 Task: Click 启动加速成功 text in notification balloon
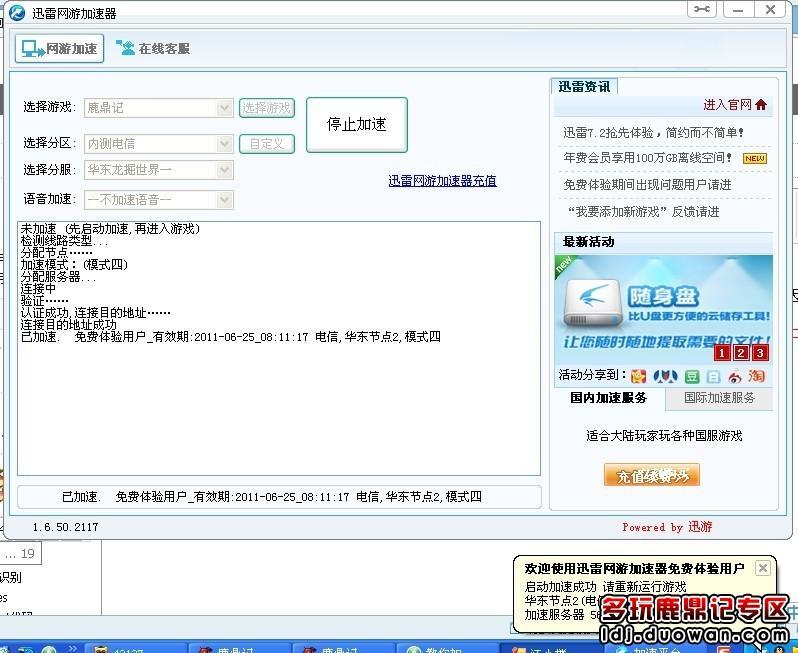pos(560,587)
